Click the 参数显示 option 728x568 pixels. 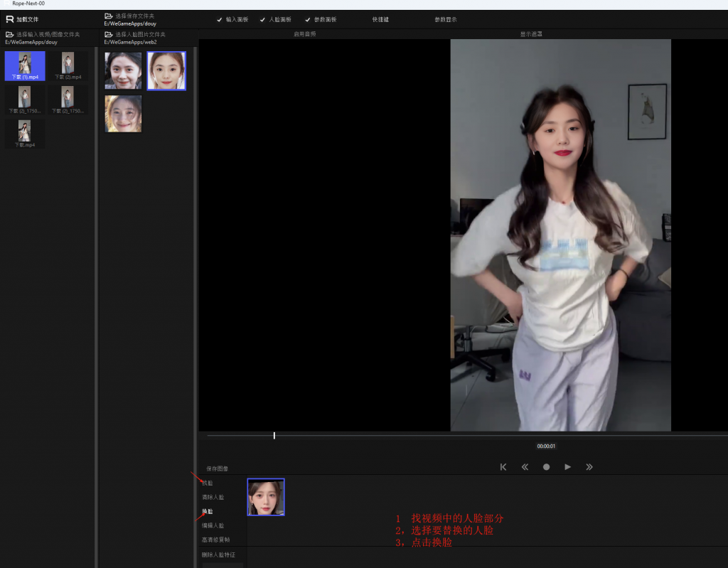(x=446, y=19)
